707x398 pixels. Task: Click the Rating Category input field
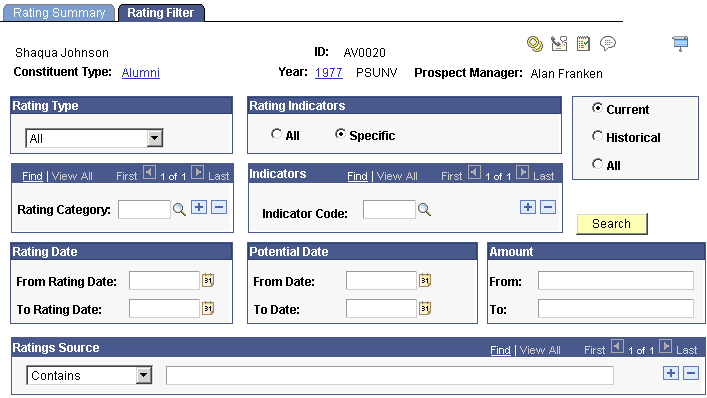pyautogui.click(x=144, y=210)
